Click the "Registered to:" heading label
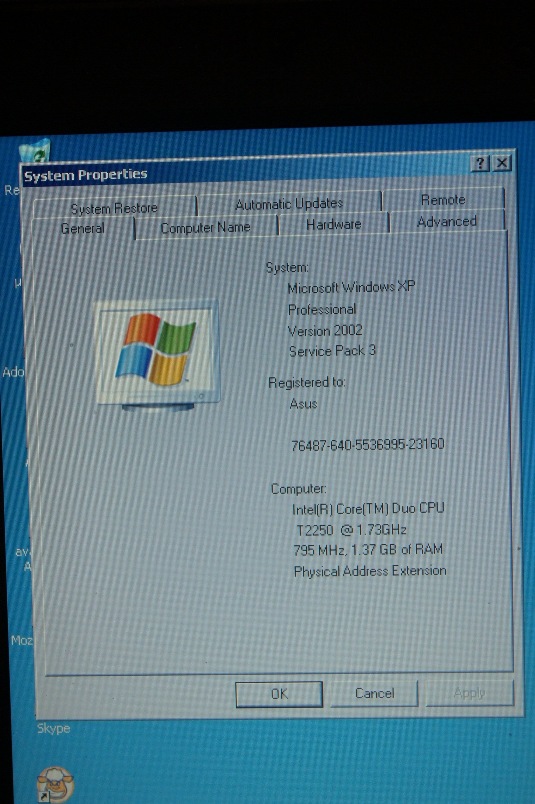 [x=307, y=382]
